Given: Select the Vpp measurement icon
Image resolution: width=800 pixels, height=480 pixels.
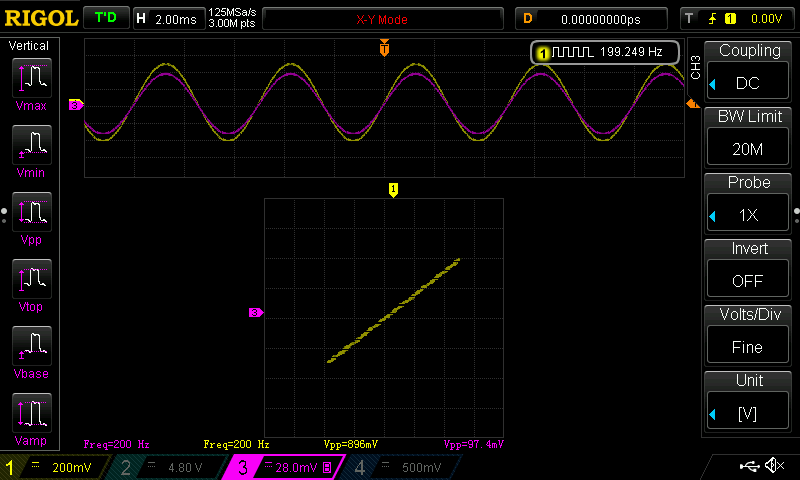Looking at the screenshot, I should point(32,212).
